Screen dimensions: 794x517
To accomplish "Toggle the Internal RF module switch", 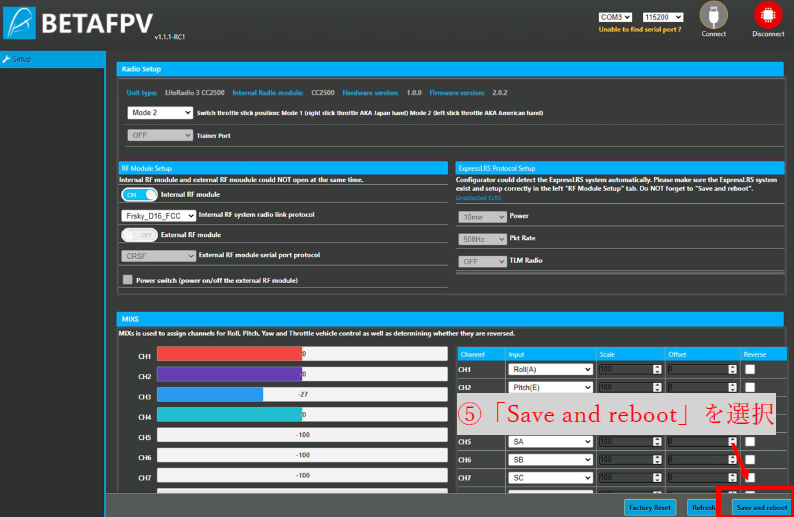I will 139,194.
